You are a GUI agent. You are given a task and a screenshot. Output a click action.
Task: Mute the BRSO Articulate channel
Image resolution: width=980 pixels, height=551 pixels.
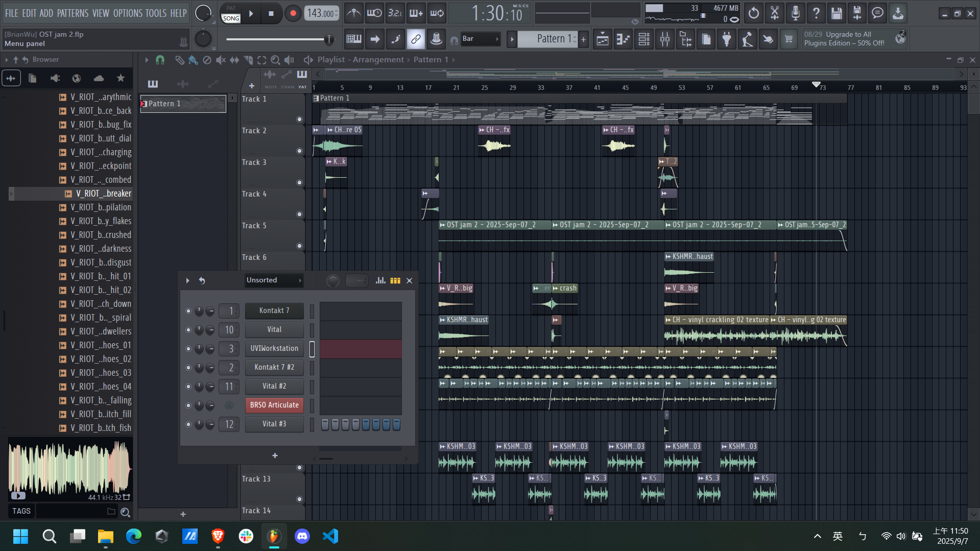click(x=188, y=405)
